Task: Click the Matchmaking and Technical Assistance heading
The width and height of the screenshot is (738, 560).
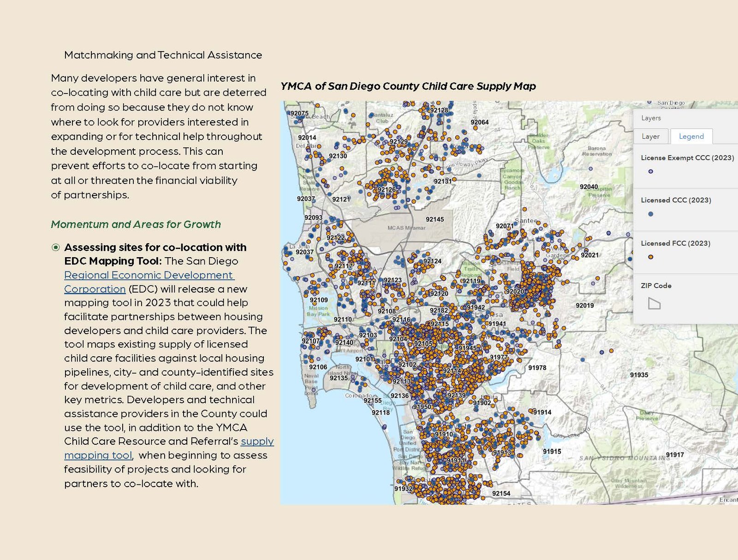Action: coord(163,55)
